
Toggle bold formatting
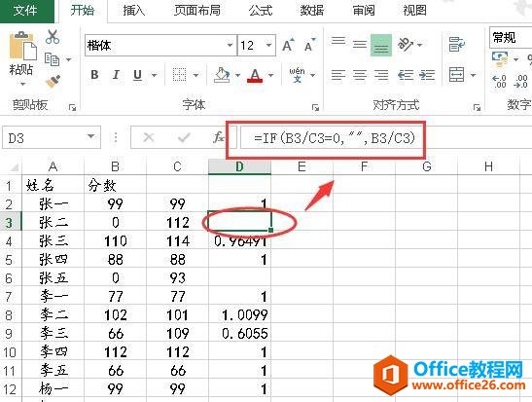pyautogui.click(x=94, y=75)
